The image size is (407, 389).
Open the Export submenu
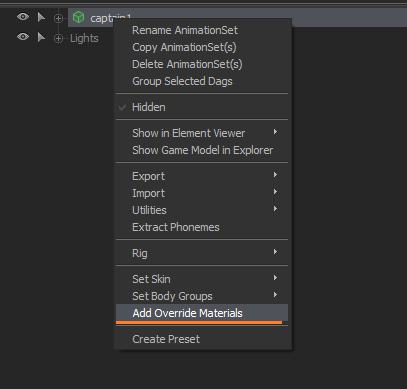tap(202, 176)
